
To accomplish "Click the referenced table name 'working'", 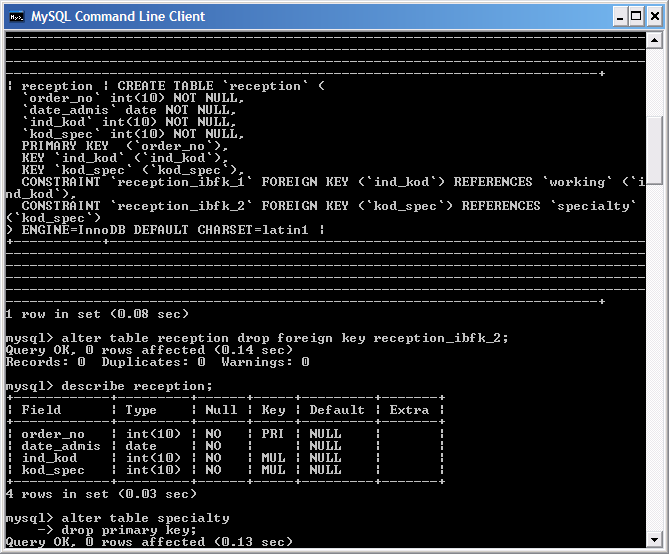I will (x=577, y=182).
